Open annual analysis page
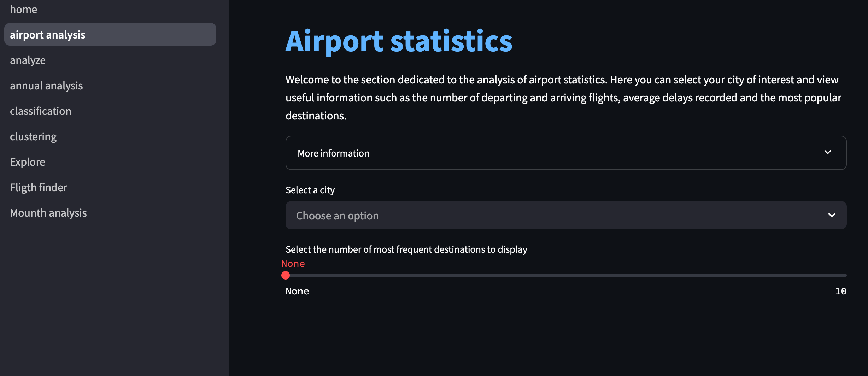Image resolution: width=868 pixels, height=376 pixels. [46, 86]
